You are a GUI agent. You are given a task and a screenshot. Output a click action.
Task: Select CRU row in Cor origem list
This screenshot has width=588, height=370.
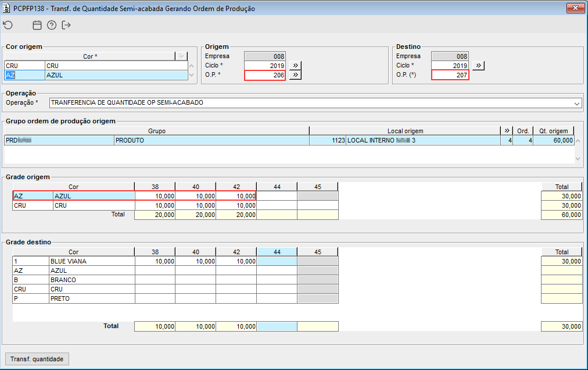pyautogui.click(x=96, y=66)
